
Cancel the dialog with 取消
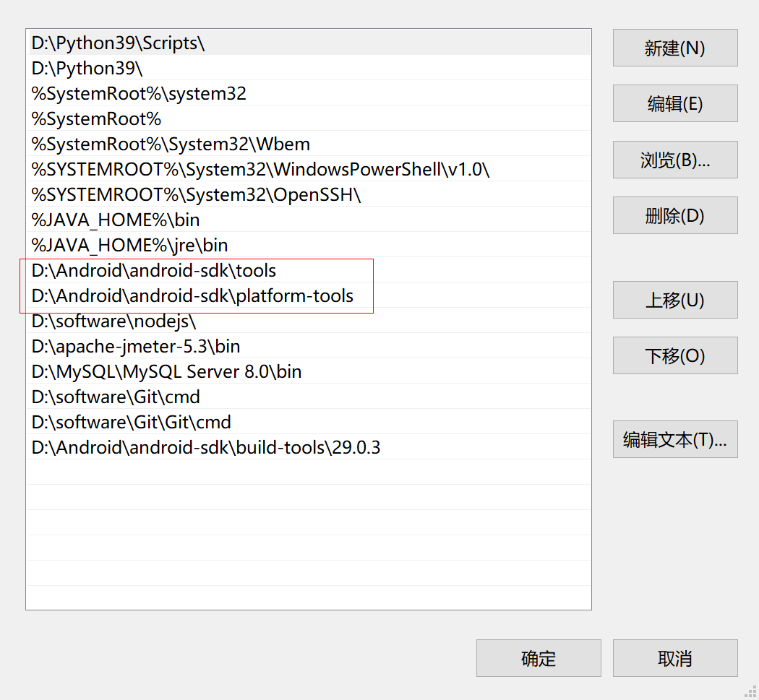(675, 658)
